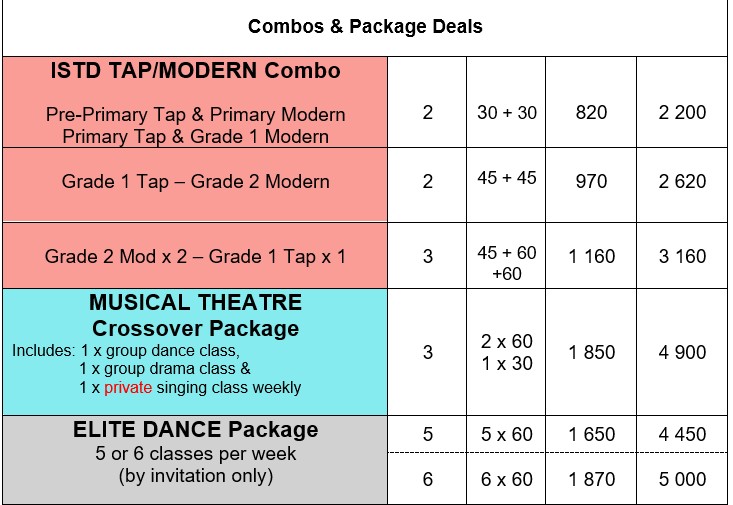Click Pre-Primary Tap & Primary Modern text
733x505 pixels.
[195, 115]
